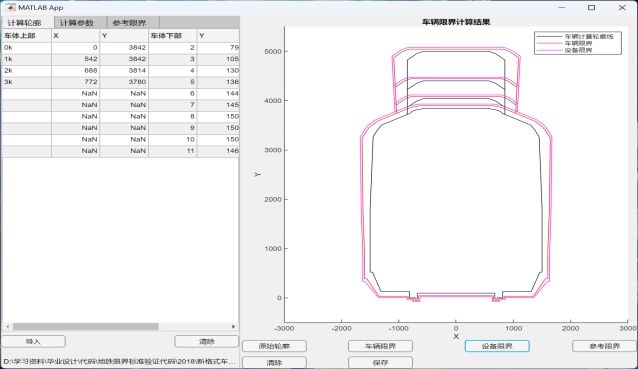Click the table's right scroll arrow
The width and height of the screenshot is (638, 369).
pyautogui.click(x=233, y=327)
